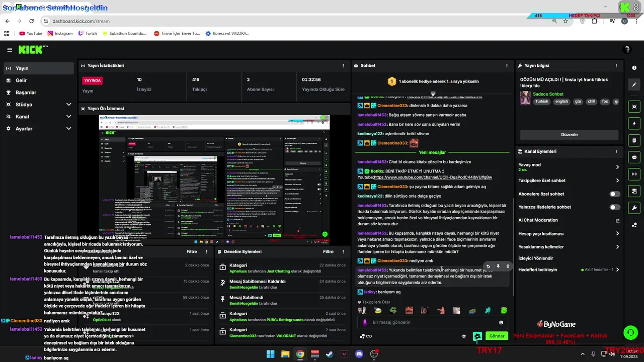The width and height of the screenshot is (644, 362).
Task: Send message with Gönder button
Action: tap(497, 336)
